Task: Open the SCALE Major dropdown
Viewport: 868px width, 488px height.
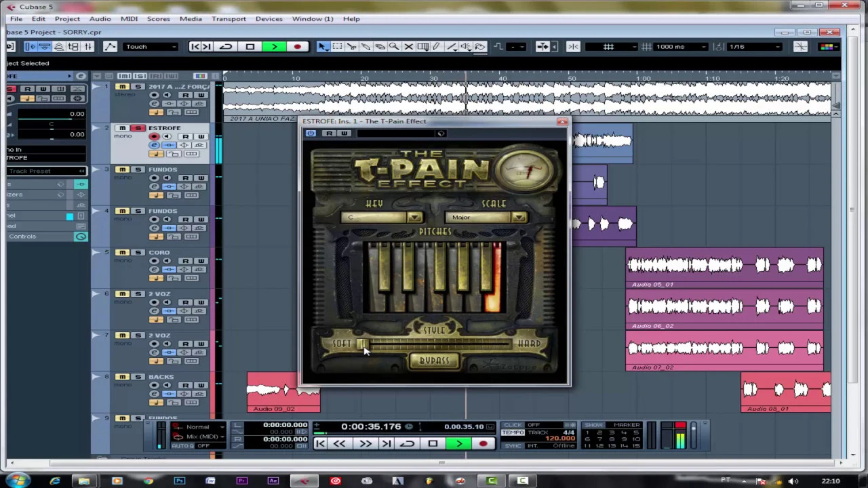Action: tap(519, 217)
